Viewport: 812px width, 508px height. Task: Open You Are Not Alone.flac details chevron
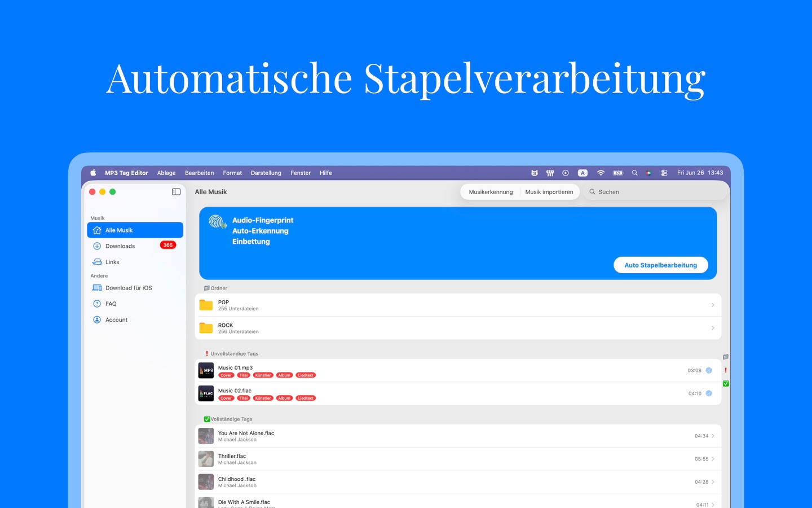(713, 436)
